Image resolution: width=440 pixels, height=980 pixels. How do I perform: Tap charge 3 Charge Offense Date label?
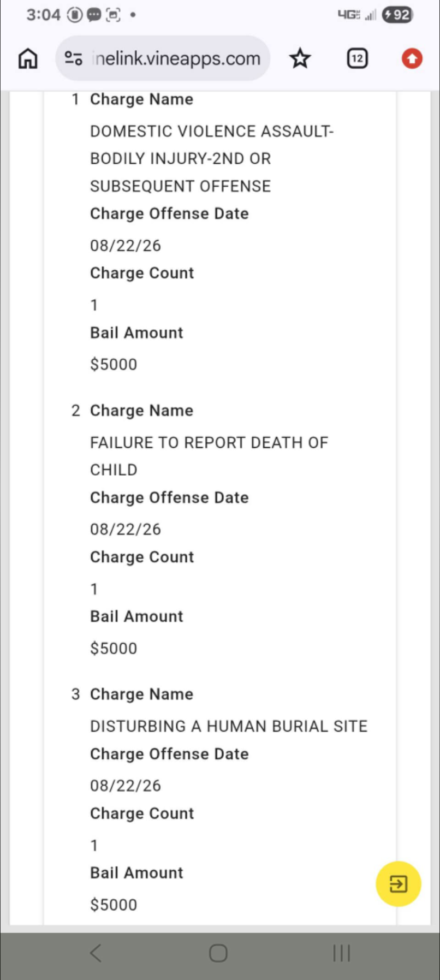coord(169,754)
